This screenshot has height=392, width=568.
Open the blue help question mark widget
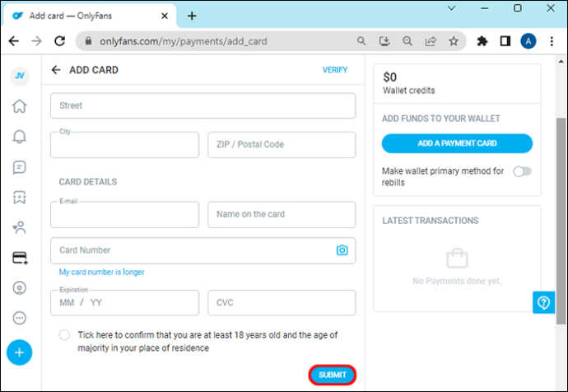tap(543, 302)
